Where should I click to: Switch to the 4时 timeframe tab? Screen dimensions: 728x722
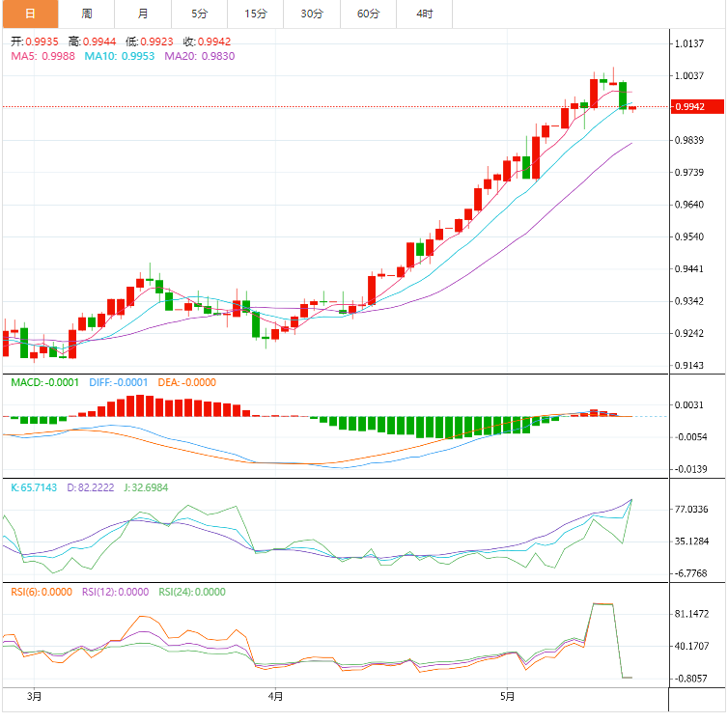tap(425, 14)
